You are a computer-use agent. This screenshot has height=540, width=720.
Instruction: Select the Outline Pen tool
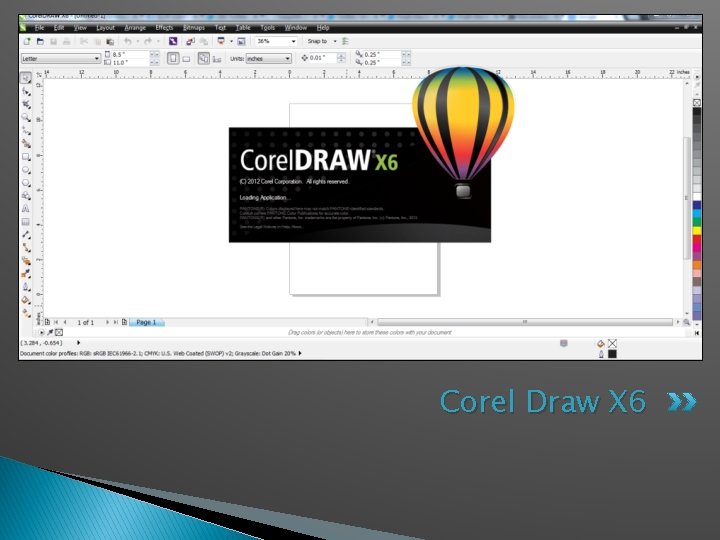[26, 287]
